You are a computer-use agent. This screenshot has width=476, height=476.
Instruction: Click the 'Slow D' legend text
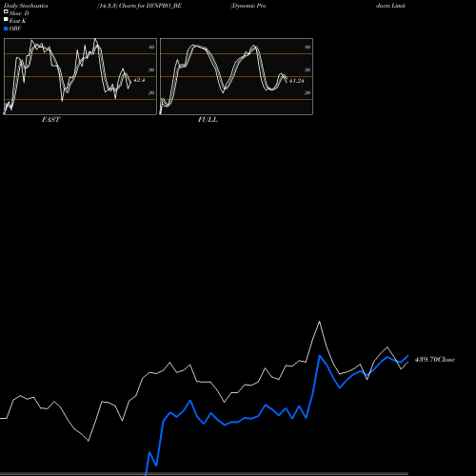click(x=19, y=13)
